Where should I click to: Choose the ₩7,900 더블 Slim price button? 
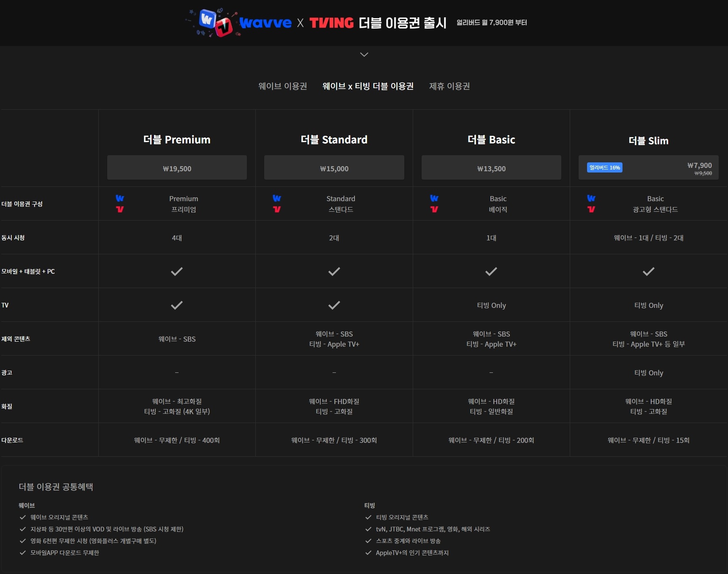click(649, 168)
